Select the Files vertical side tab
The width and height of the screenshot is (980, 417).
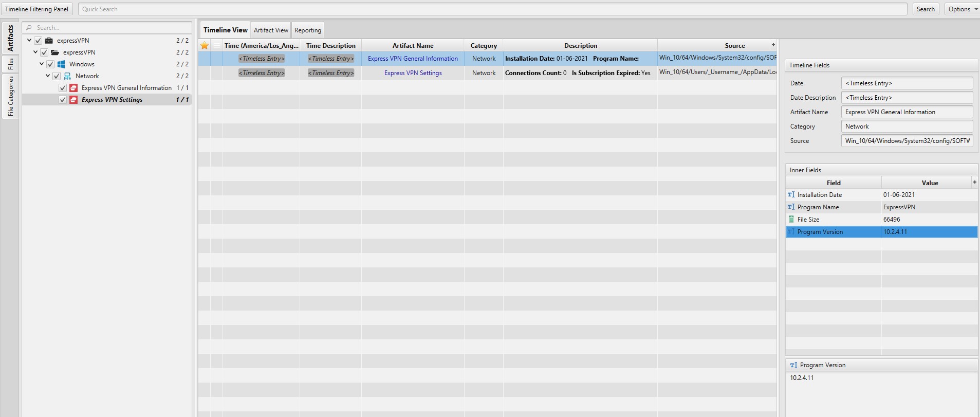(10, 64)
